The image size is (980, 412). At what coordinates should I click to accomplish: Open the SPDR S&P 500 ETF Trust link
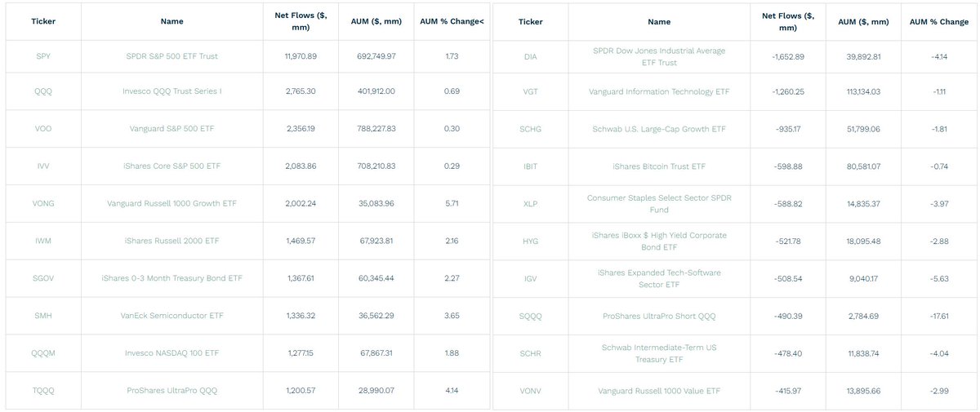coord(172,55)
